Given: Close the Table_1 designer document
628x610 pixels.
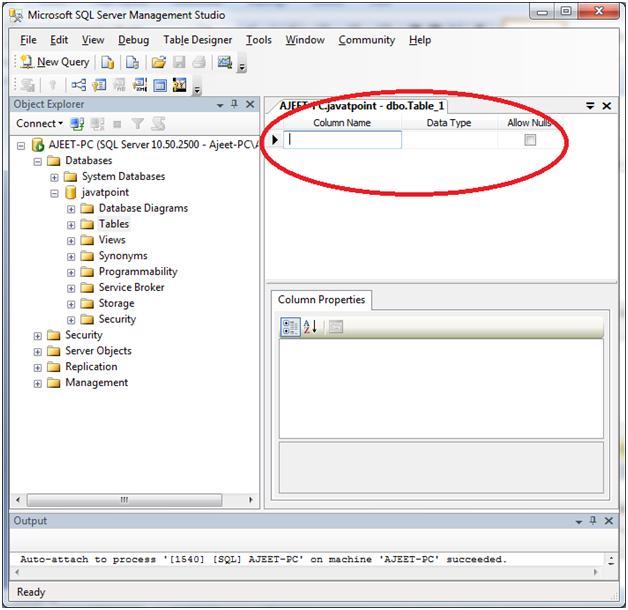Looking at the screenshot, I should pyautogui.click(x=606, y=106).
